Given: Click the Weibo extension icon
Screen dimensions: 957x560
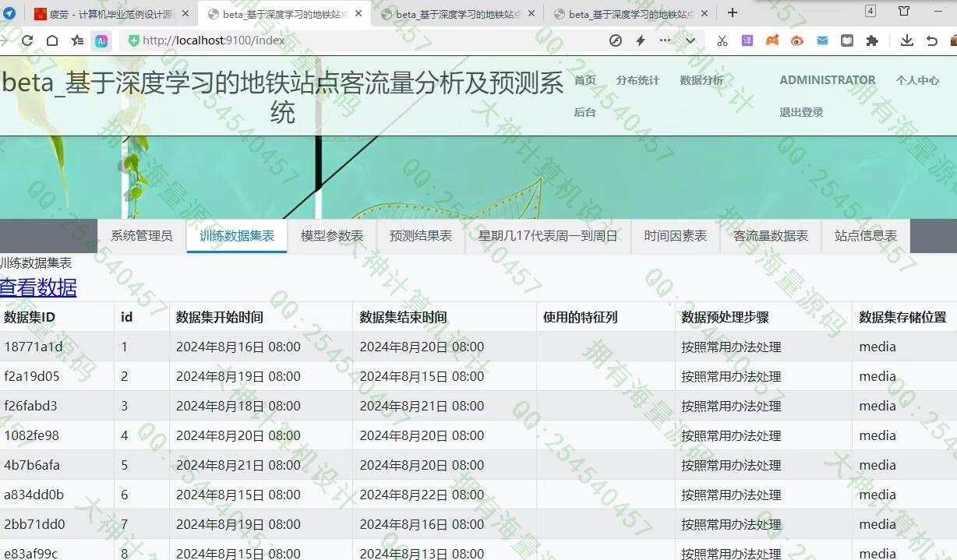Looking at the screenshot, I should click(x=797, y=41).
